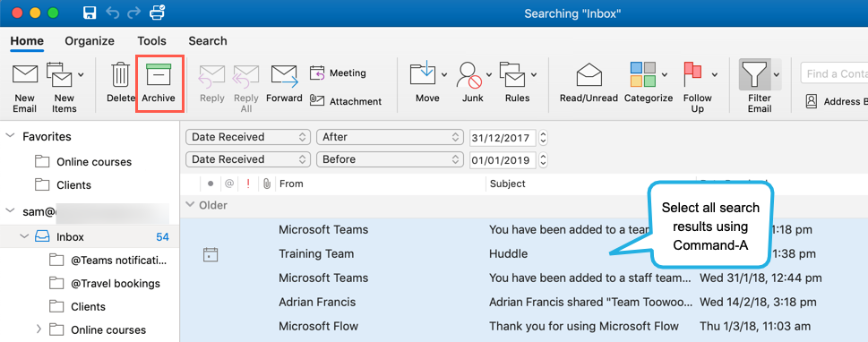Open the Adrian Francis email
This screenshot has width=868, height=342.
[x=524, y=302]
